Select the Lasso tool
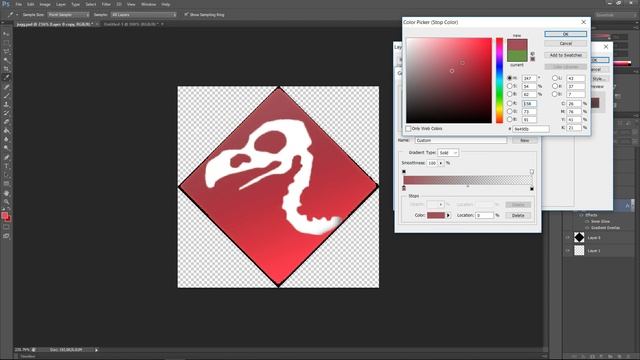This screenshot has width=640, height=360. pyautogui.click(x=6, y=51)
